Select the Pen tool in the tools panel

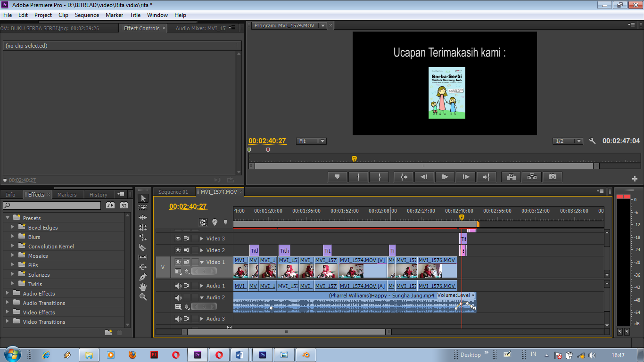[143, 277]
